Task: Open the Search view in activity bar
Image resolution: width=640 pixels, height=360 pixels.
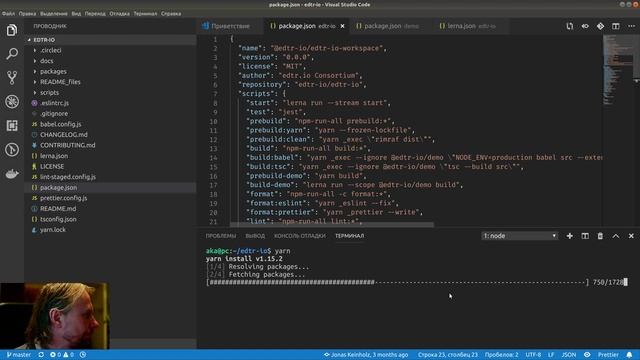Action: 12,53
